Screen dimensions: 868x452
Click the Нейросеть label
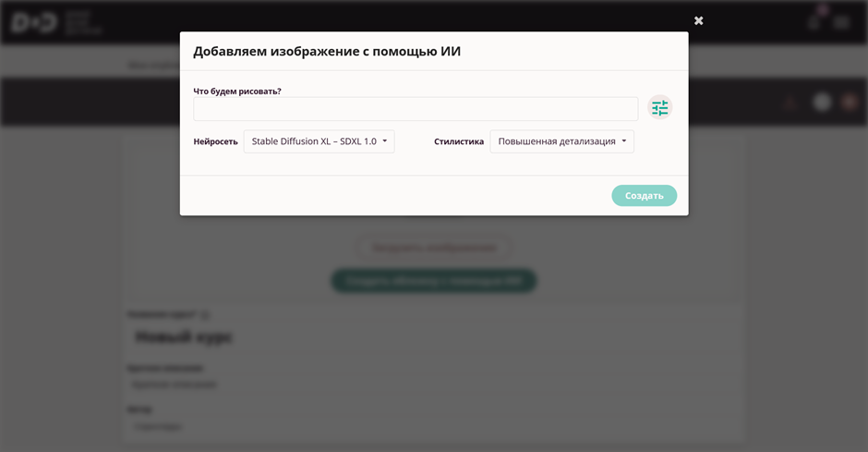coord(215,141)
